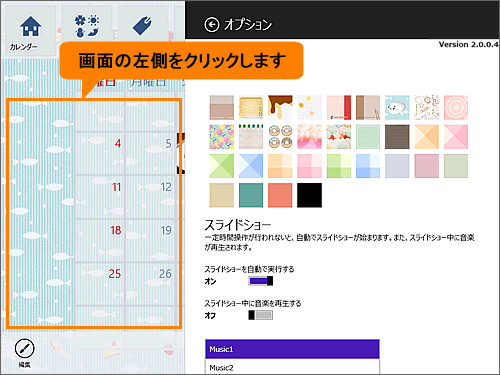Screen dimensions: 500x375
Task: Click the Version 2.0.0.4 label
Action: pos(469,44)
